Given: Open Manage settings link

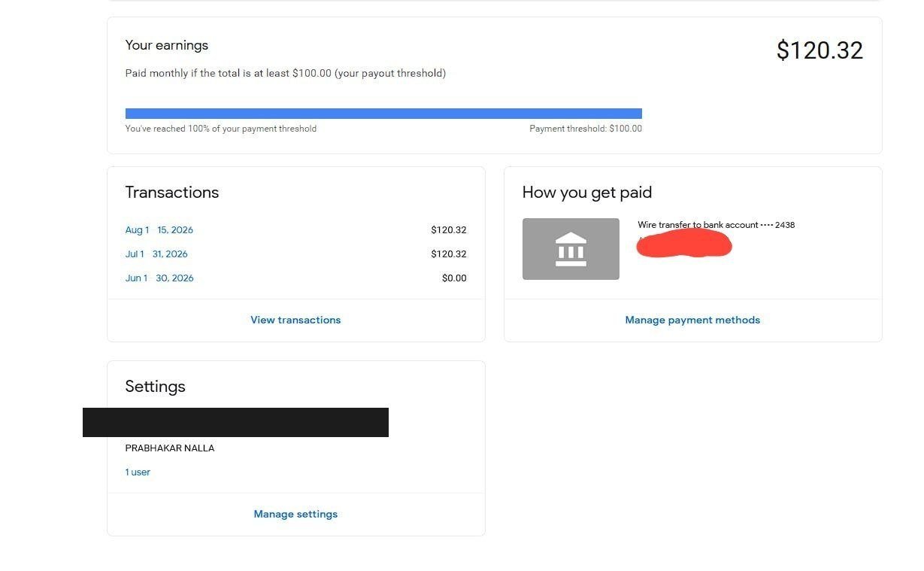Looking at the screenshot, I should [295, 514].
